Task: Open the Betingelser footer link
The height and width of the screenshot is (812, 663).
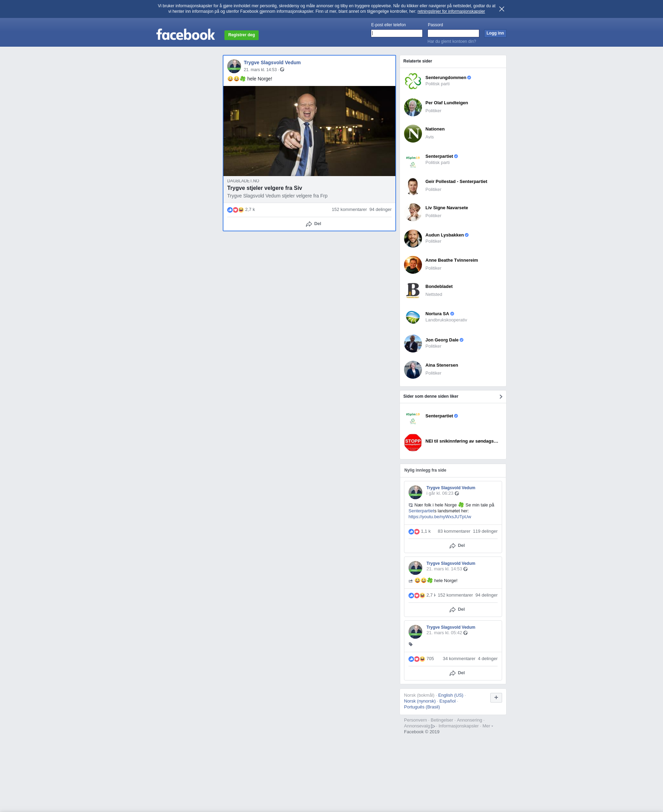Action: pyautogui.click(x=442, y=720)
